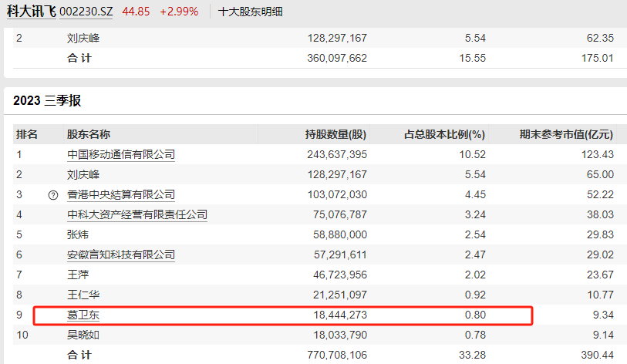The image size is (627, 364).
Task: Select market value 52.22
Action: click(x=600, y=194)
